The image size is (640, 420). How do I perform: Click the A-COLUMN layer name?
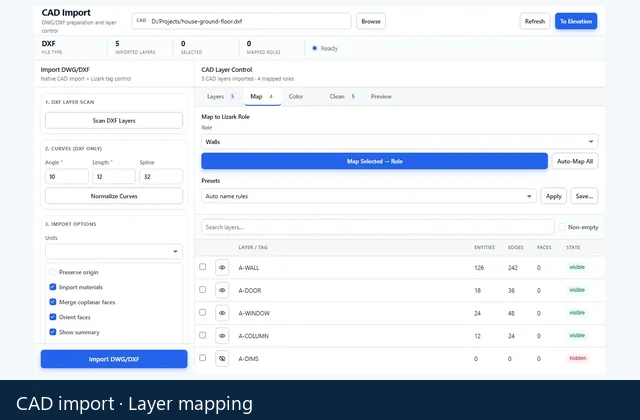pos(253,336)
